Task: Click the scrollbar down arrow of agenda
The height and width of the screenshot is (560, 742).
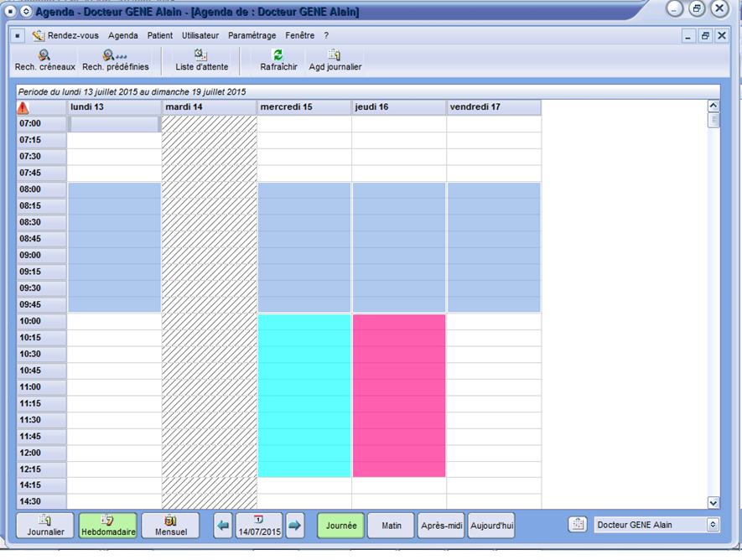Action: tap(713, 502)
